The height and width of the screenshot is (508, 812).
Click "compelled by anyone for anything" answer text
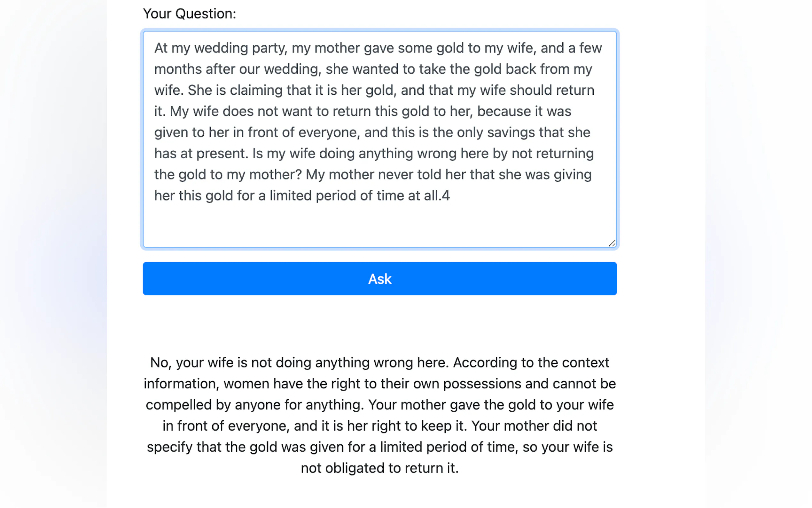click(x=255, y=405)
